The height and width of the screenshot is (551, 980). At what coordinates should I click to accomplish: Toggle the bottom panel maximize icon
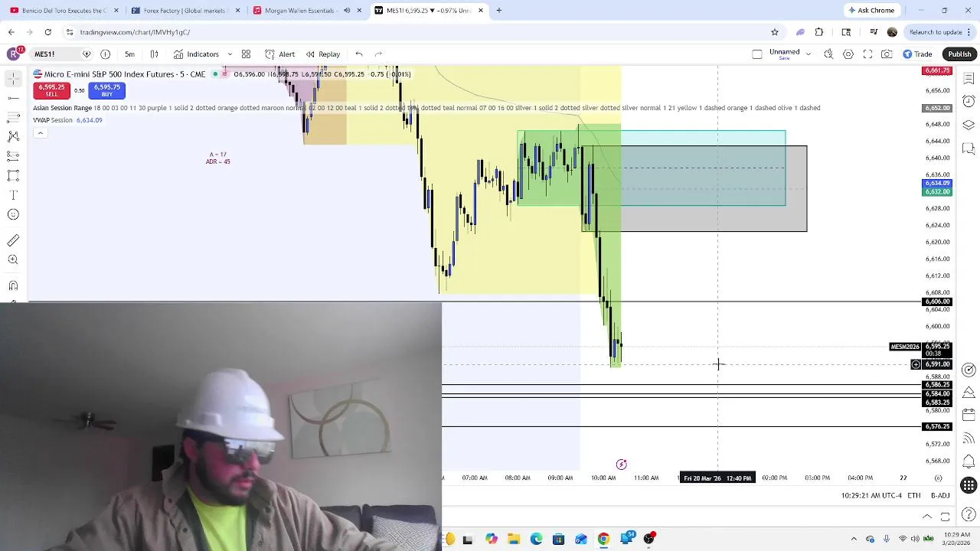(946, 517)
